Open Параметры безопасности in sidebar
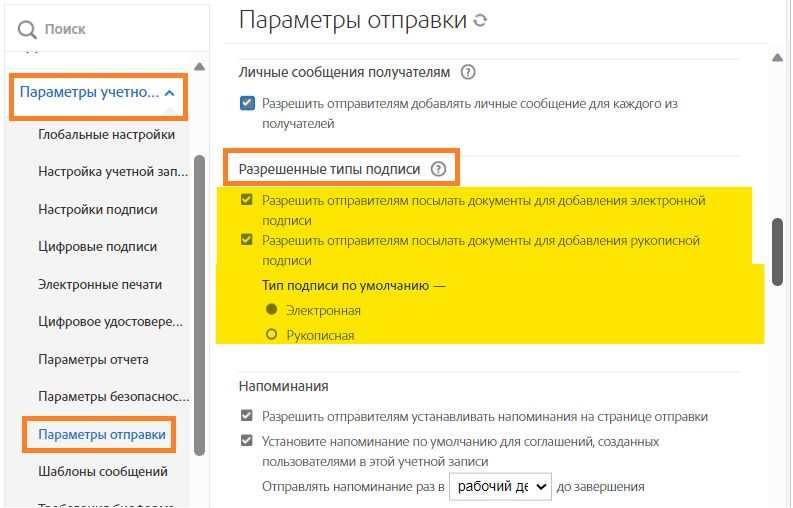Image resolution: width=793 pixels, height=508 pixels. coord(113,397)
